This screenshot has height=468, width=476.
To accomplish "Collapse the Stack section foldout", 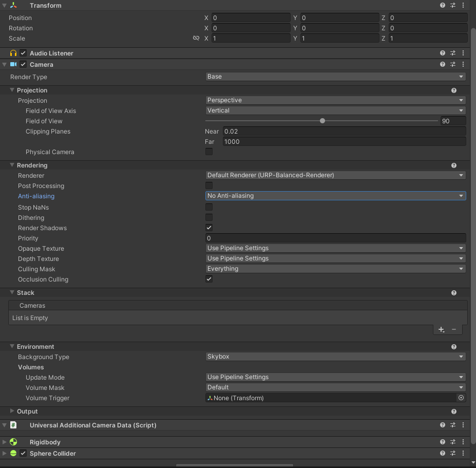I will 12,292.
